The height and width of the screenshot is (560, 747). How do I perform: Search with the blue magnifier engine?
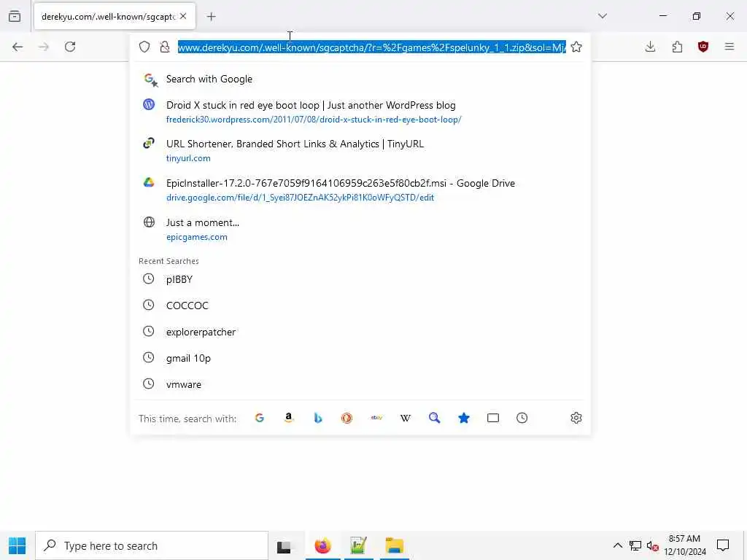435,418
